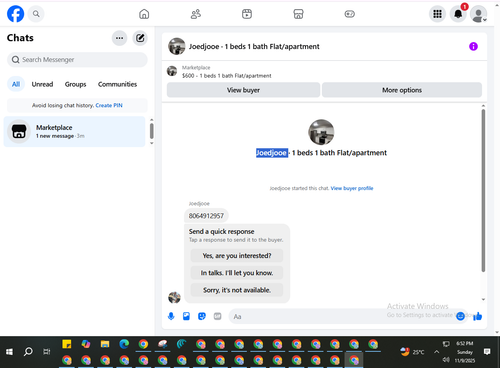Screen dimensions: 500x368
Task: Open the Windows notification center icon
Action: (487, 352)
